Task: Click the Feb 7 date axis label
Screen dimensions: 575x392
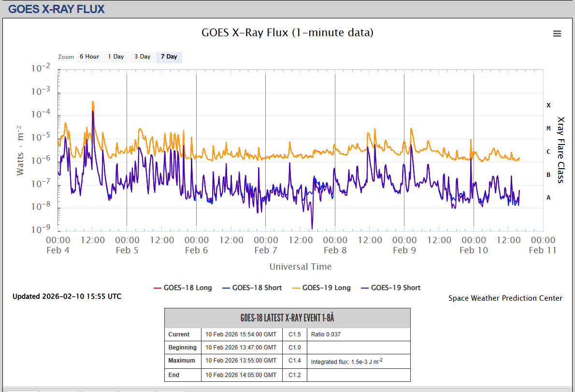Action: (262, 250)
